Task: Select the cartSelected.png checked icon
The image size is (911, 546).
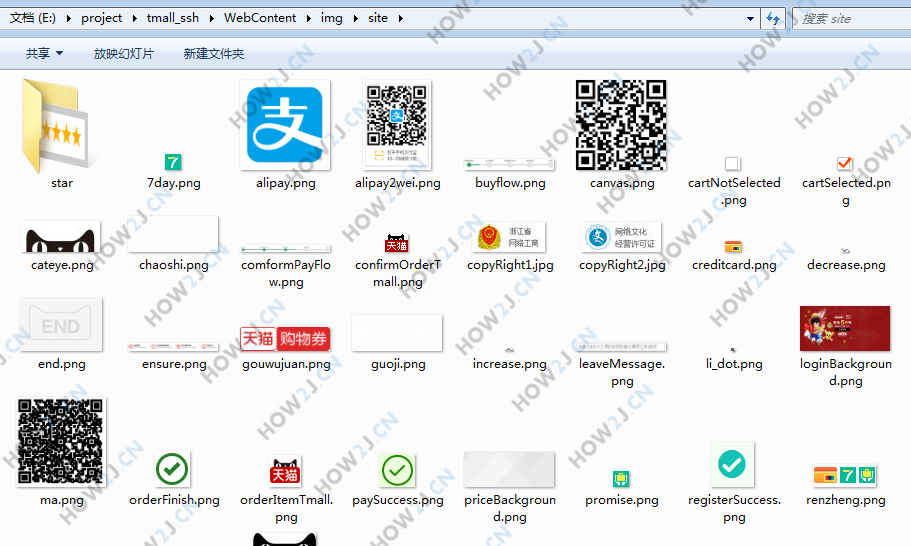Action: click(x=845, y=164)
